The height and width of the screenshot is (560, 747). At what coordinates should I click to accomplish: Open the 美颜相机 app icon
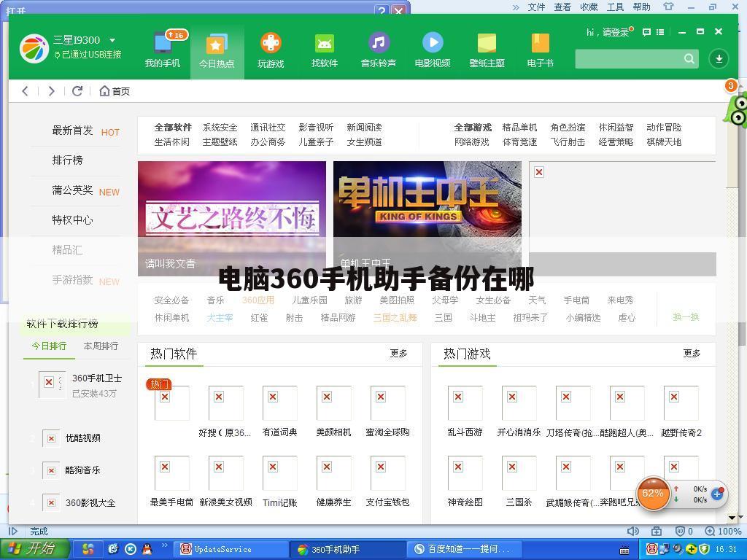pos(333,402)
